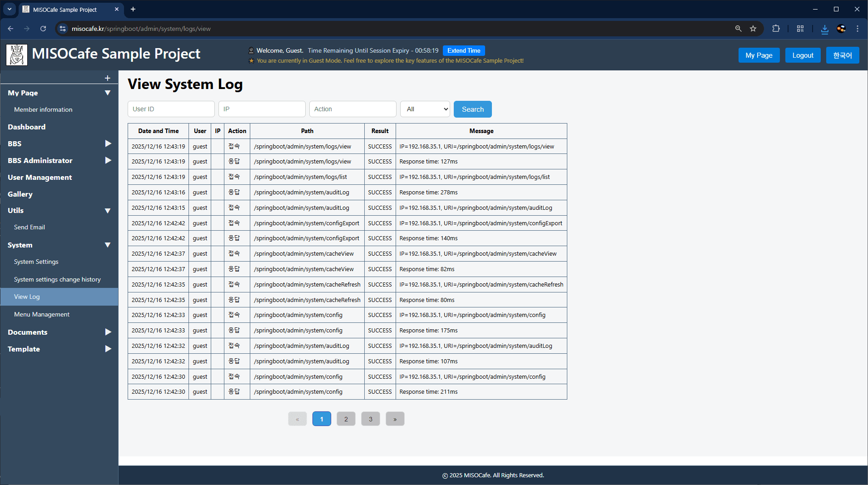Open the browser Extensions puzzle icon
The image size is (868, 485).
click(x=776, y=28)
